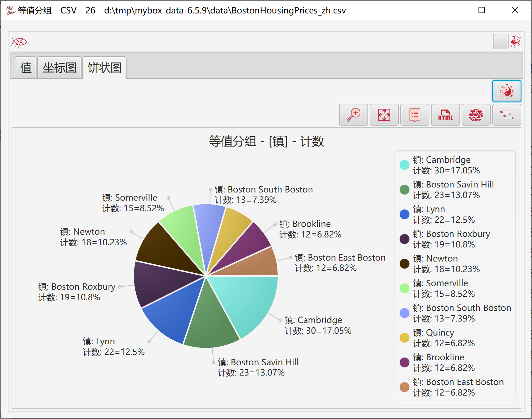Click the Newton dark brown legend swatch

point(404,264)
